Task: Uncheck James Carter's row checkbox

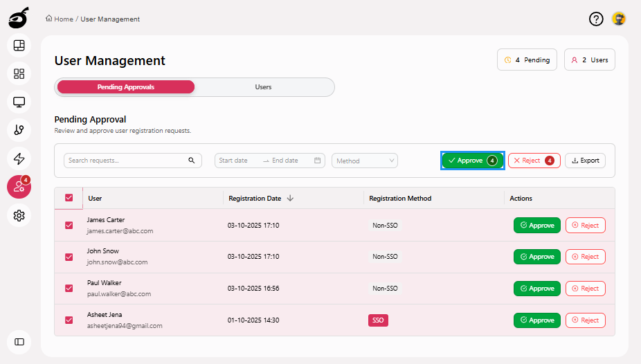Action: pos(69,225)
